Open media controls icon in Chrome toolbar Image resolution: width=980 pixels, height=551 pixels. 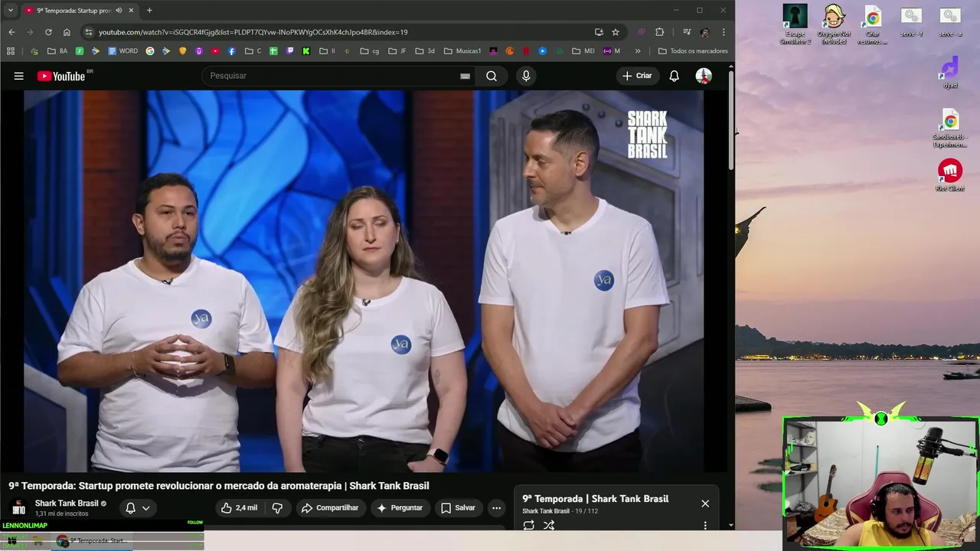(687, 32)
